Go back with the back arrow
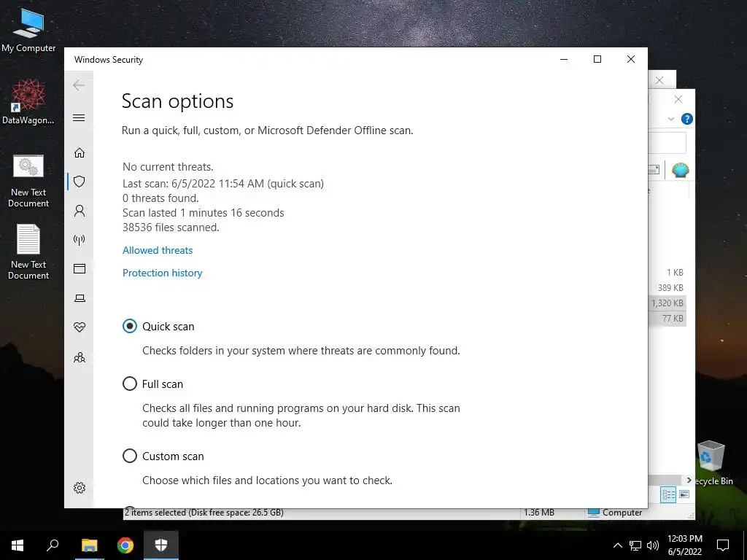The image size is (747, 560). 79,85
